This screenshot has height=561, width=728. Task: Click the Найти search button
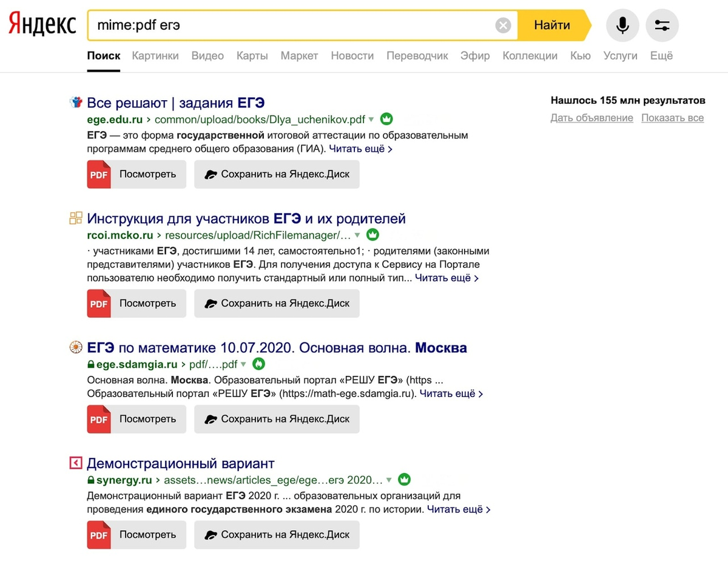point(552,25)
